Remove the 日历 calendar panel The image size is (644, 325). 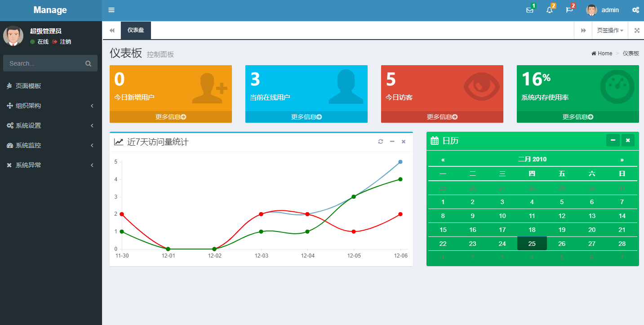click(628, 140)
